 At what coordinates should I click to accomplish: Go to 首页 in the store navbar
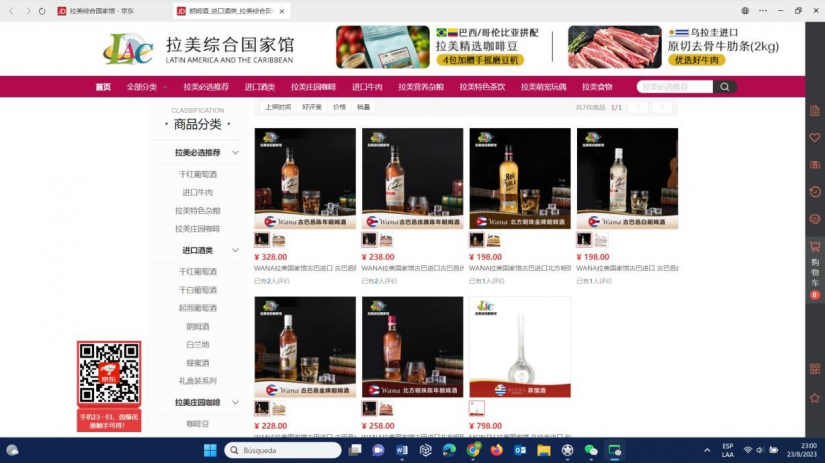click(103, 87)
